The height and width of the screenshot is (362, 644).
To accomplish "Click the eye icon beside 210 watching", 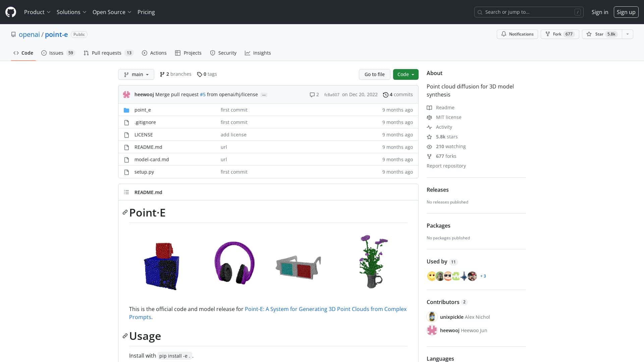I will click(429, 146).
